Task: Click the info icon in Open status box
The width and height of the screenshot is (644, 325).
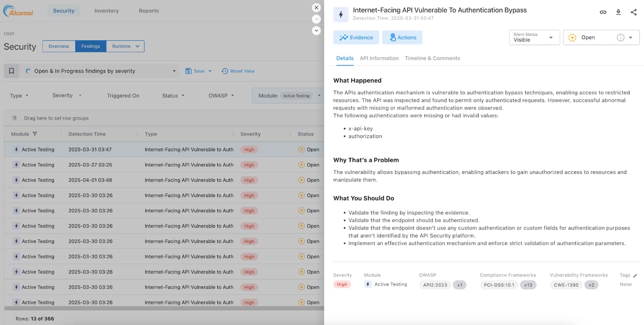Action: pyautogui.click(x=620, y=37)
